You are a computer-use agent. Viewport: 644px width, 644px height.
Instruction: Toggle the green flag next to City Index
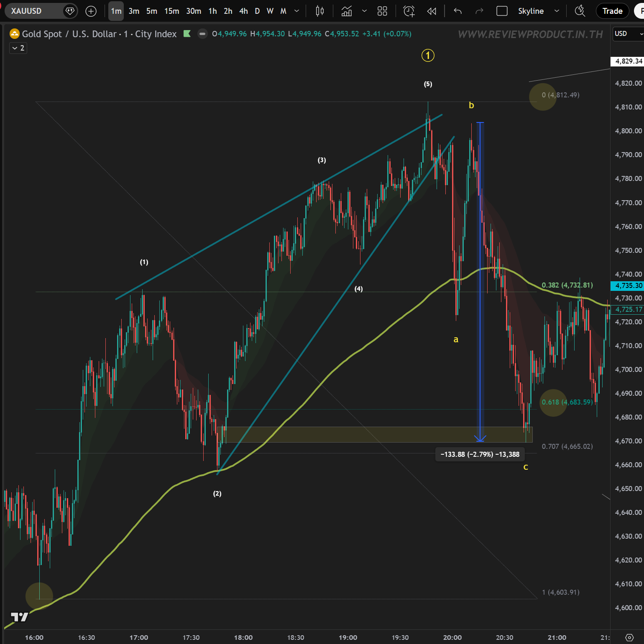(187, 34)
